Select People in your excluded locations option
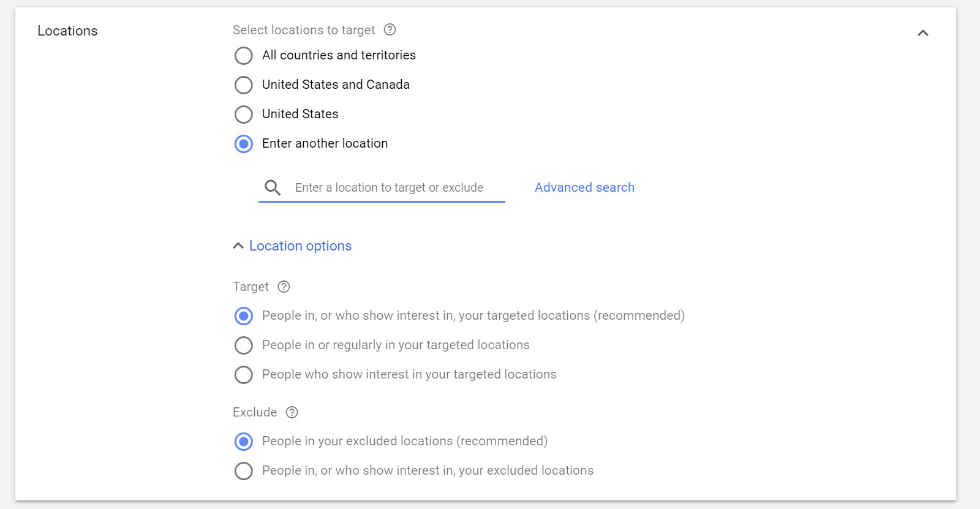Viewport: 980px width, 509px height. click(x=244, y=442)
